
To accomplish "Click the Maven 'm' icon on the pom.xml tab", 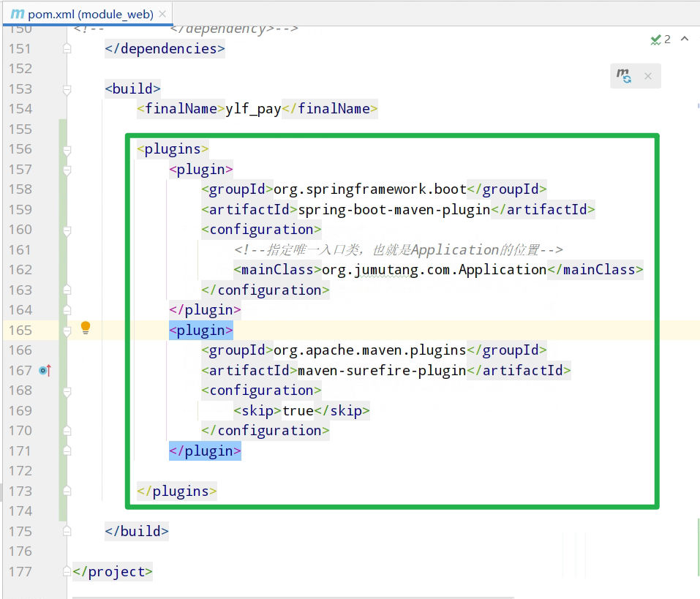I will click(18, 14).
